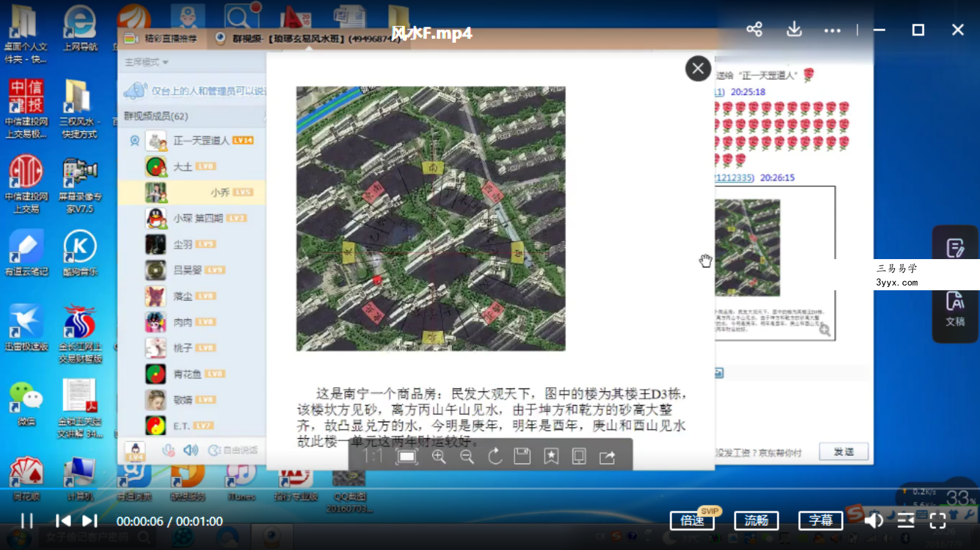Image resolution: width=980 pixels, height=550 pixels.
Task: Select member E.T. in the list
Action: tap(192, 426)
